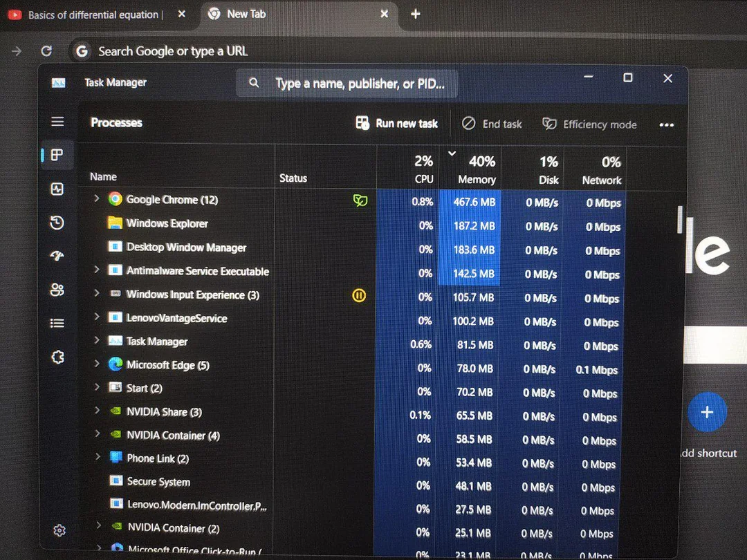Expand the Microsoft Edge (5) group

coord(98,364)
